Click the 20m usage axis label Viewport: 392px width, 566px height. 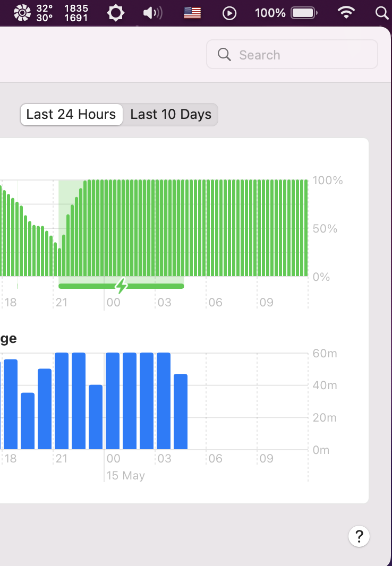[325, 418]
